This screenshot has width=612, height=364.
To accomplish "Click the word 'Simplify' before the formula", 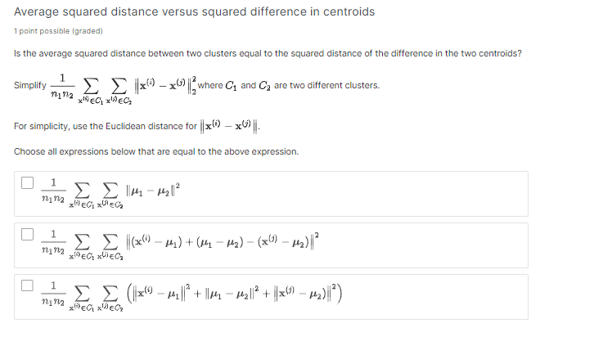I will pos(30,86).
